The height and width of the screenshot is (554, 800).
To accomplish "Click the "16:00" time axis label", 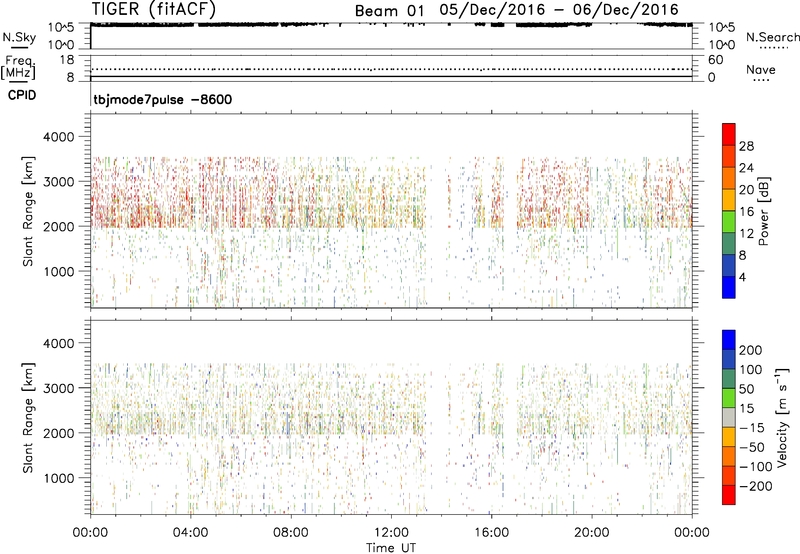I will tap(491, 533).
